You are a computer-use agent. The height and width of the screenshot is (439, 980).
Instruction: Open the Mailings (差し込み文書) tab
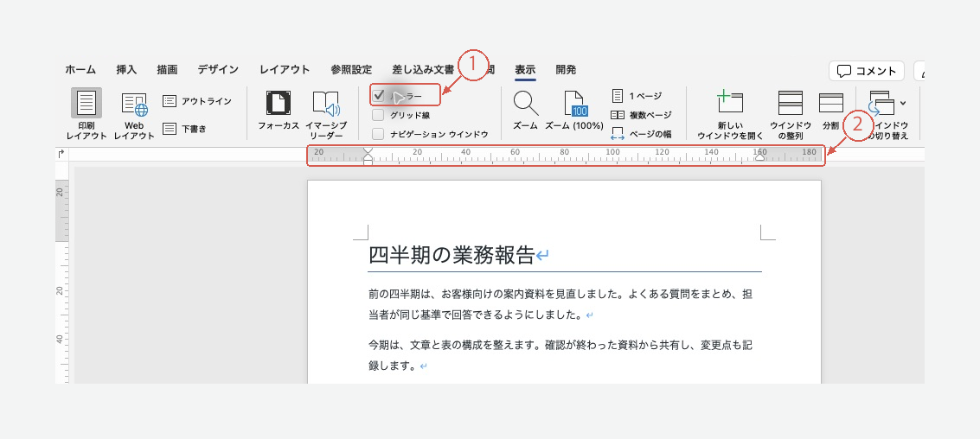(423, 70)
